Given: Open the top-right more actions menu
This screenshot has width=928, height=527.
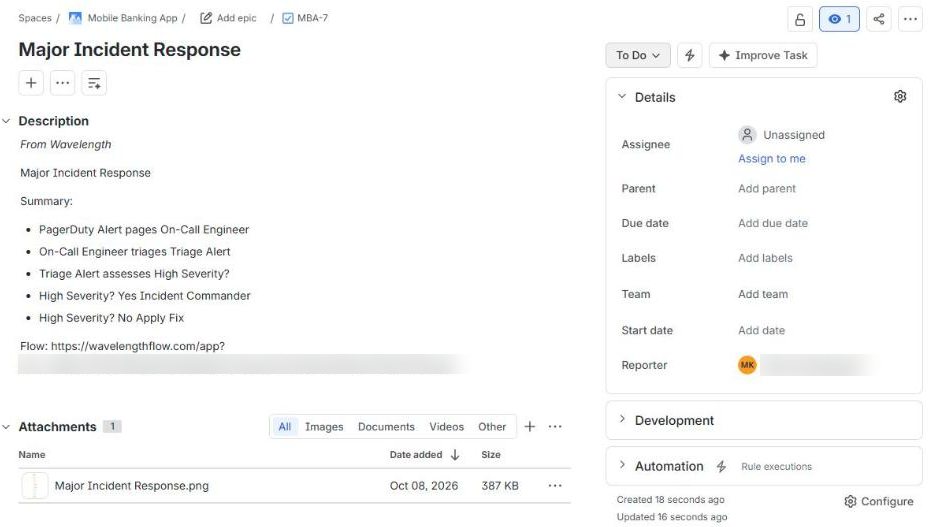Looking at the screenshot, I should click(910, 20).
